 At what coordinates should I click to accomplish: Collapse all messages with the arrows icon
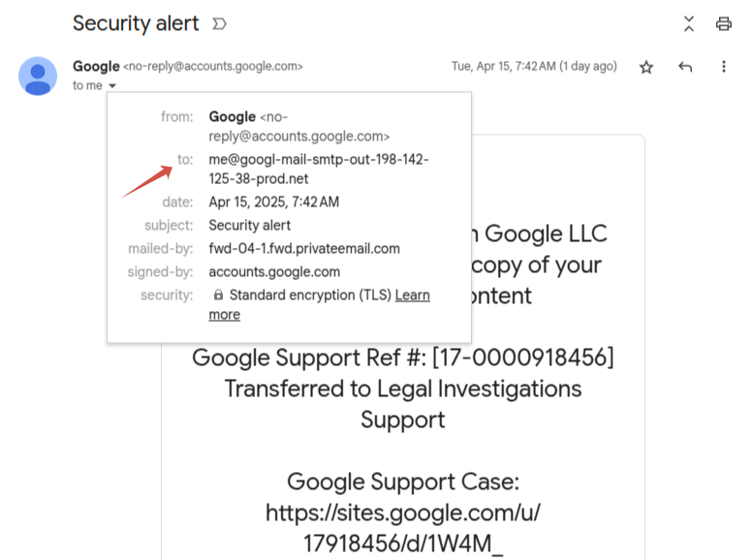[689, 23]
